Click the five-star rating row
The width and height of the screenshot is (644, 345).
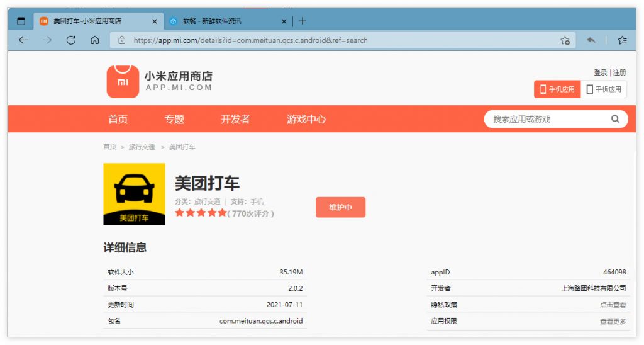[x=201, y=213]
